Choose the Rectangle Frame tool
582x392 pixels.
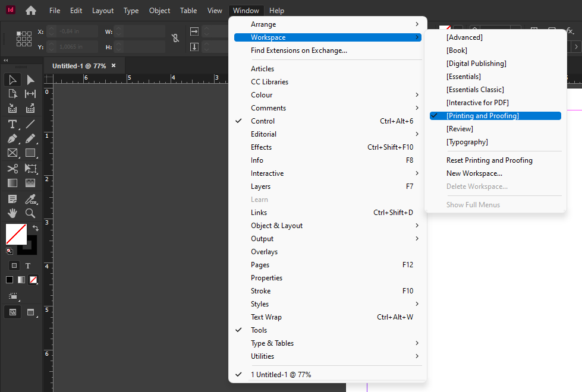12,153
